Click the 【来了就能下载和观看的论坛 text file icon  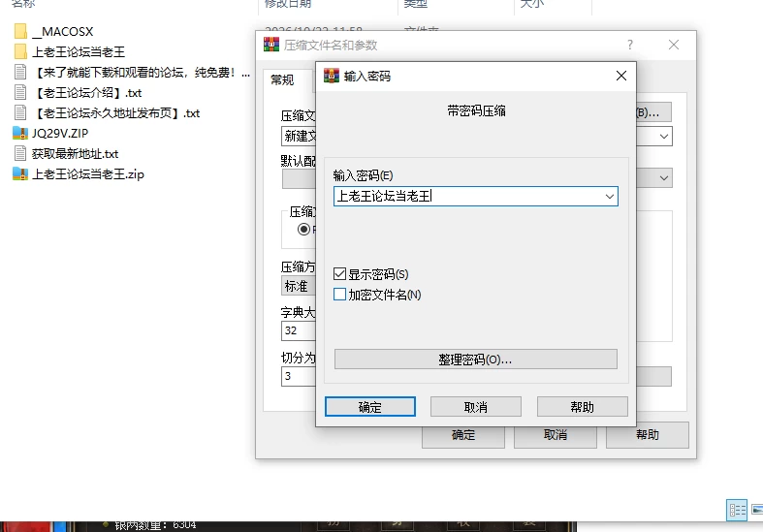(20, 72)
